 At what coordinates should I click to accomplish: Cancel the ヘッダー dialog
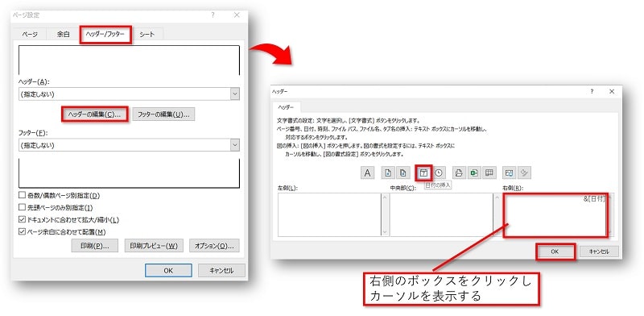click(x=599, y=252)
